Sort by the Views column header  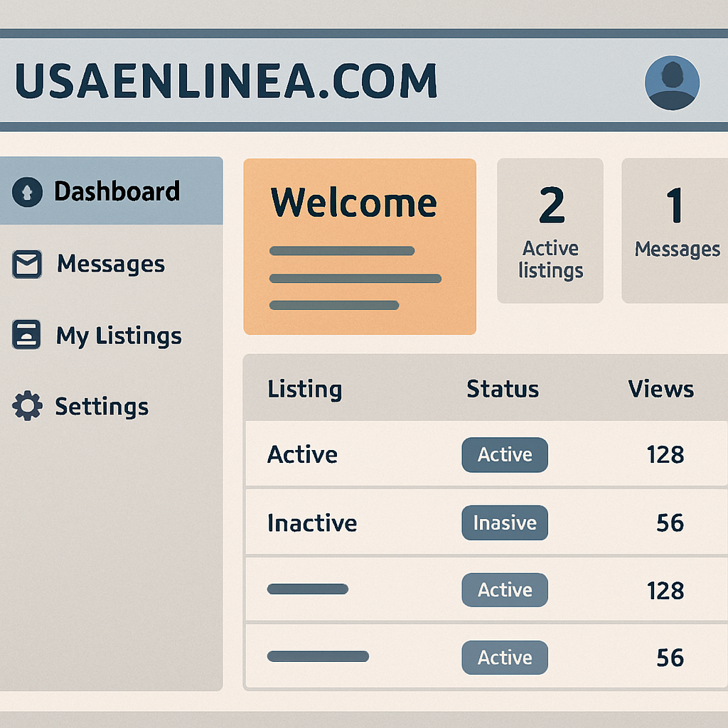660,390
